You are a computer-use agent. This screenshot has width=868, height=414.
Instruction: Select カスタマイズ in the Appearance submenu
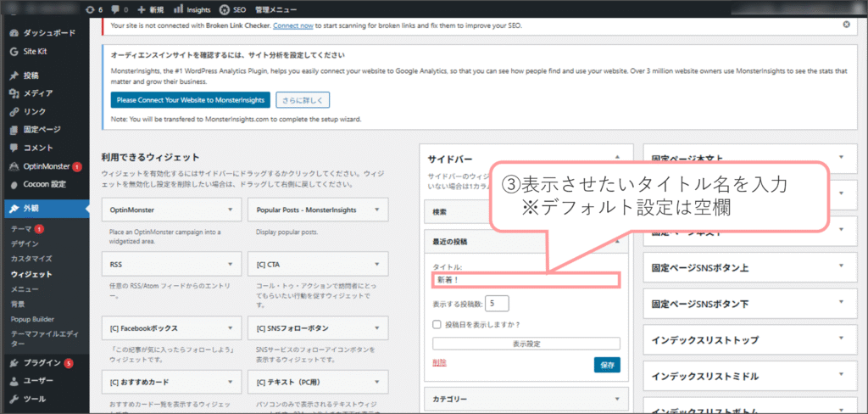coord(31,259)
